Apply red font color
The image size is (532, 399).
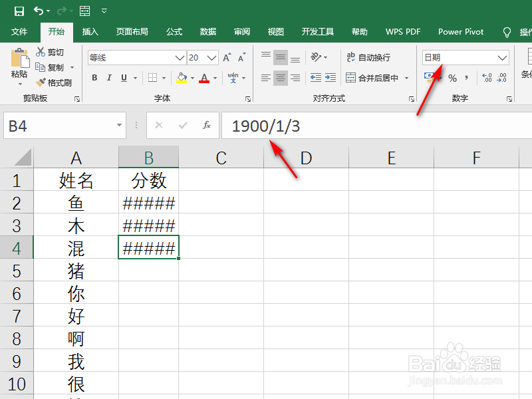point(204,78)
